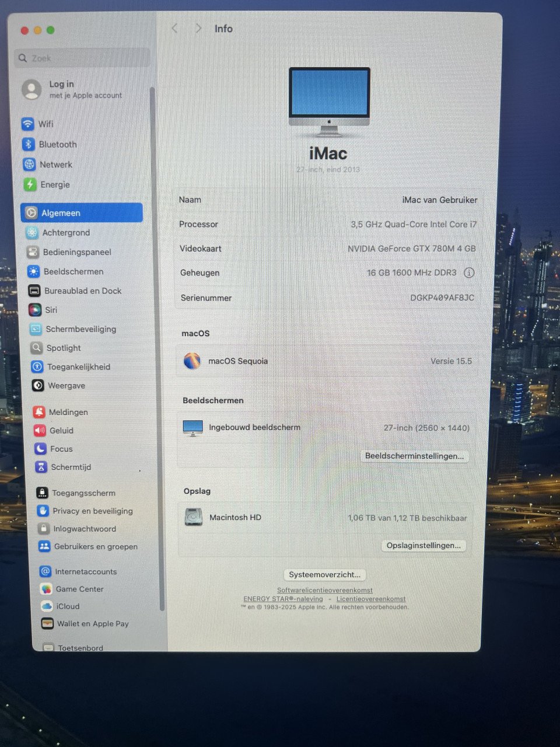Open the Schermbeveiliging icon

tap(36, 329)
